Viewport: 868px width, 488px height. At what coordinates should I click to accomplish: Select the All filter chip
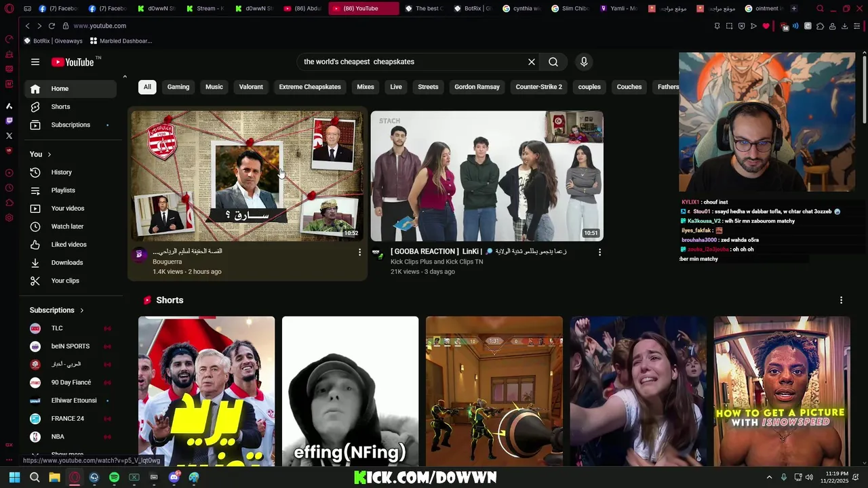click(147, 87)
